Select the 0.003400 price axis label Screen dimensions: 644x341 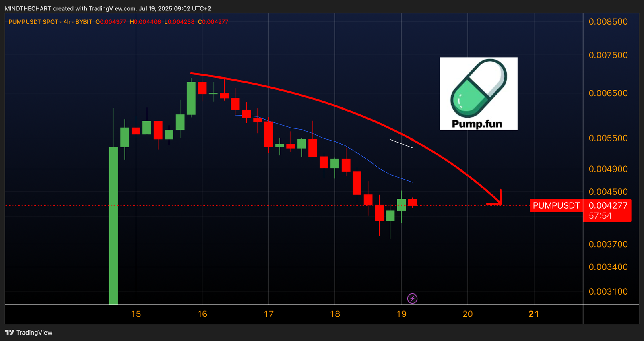coord(608,267)
